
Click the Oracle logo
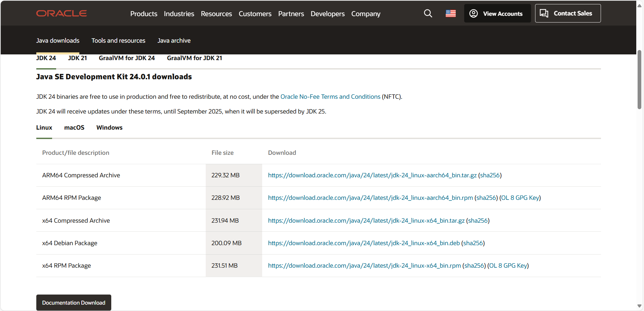(x=62, y=13)
